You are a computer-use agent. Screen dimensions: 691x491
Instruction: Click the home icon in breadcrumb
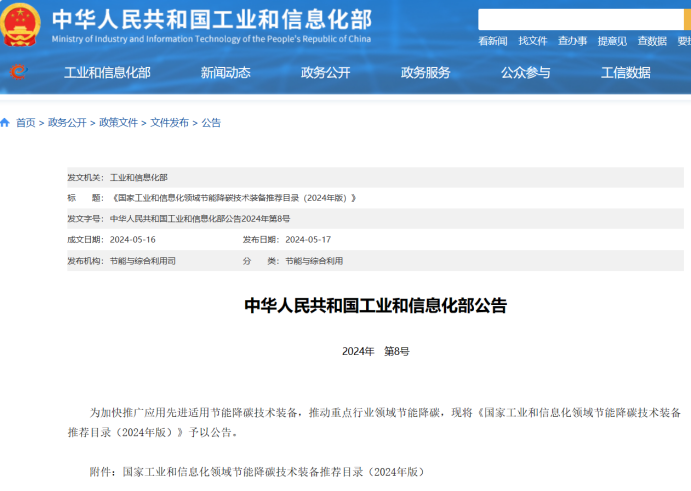5,123
